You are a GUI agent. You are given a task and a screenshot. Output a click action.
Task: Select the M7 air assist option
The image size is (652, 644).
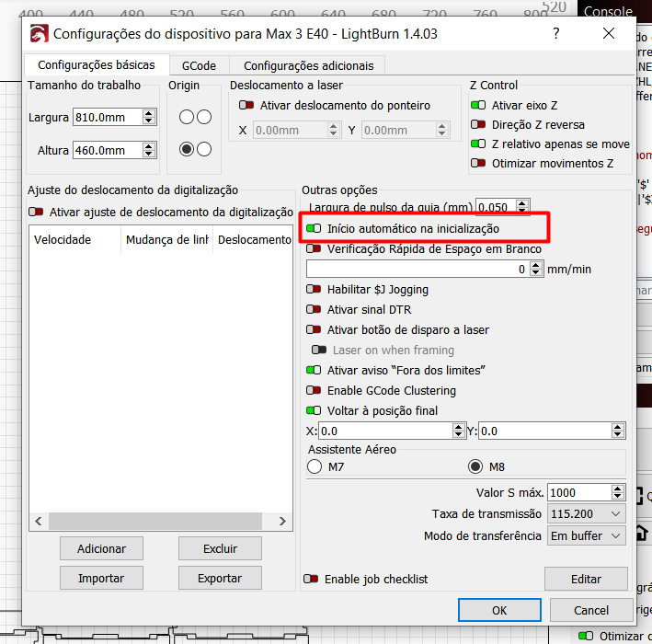pyautogui.click(x=315, y=466)
